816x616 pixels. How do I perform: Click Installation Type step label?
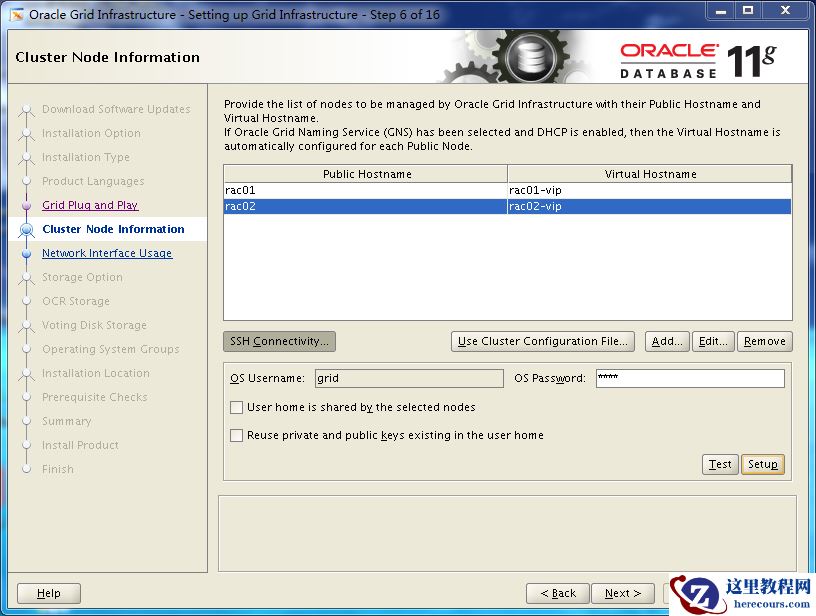pos(86,157)
